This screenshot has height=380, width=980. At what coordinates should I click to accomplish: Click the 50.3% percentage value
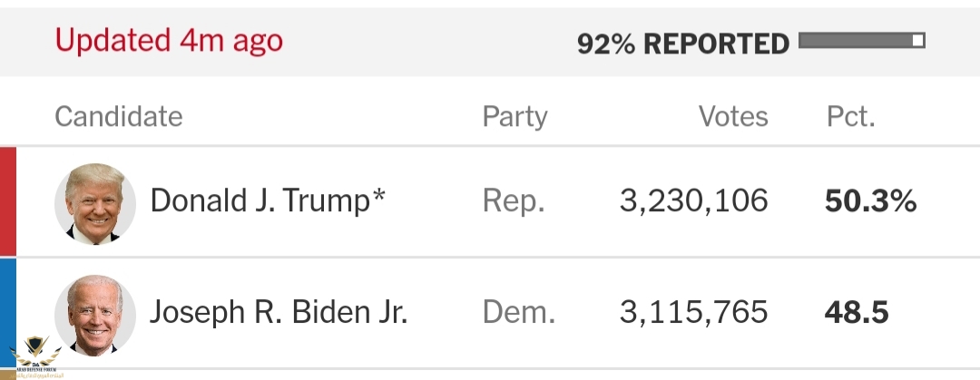point(870,201)
